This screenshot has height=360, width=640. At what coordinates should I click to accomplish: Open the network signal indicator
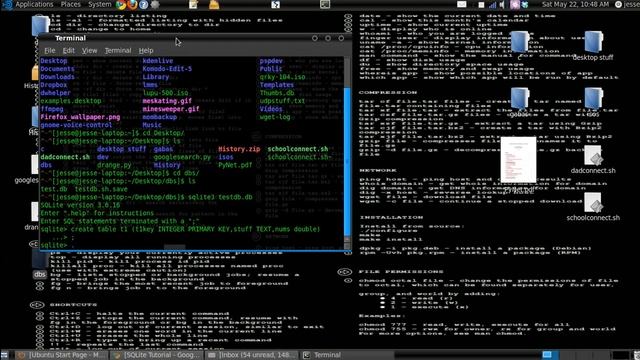click(492, 4)
